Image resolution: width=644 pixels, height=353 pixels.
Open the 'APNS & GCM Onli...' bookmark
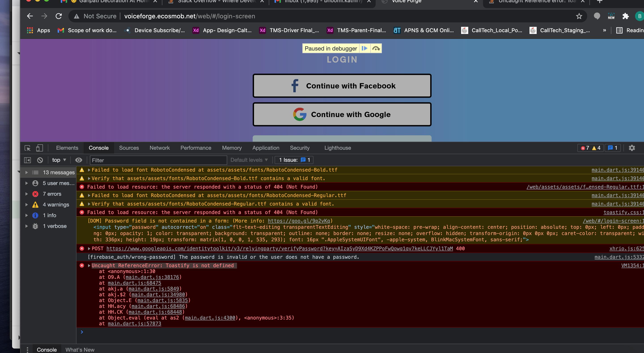click(x=424, y=30)
